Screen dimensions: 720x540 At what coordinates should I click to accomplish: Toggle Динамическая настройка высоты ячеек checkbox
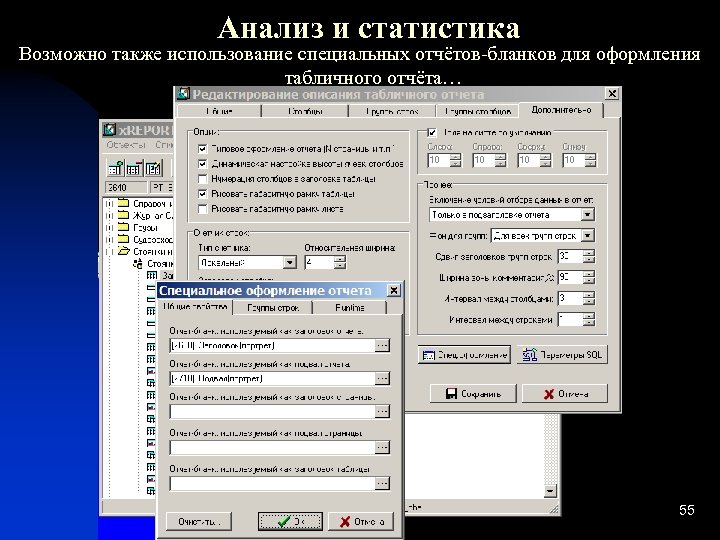[x=202, y=164]
